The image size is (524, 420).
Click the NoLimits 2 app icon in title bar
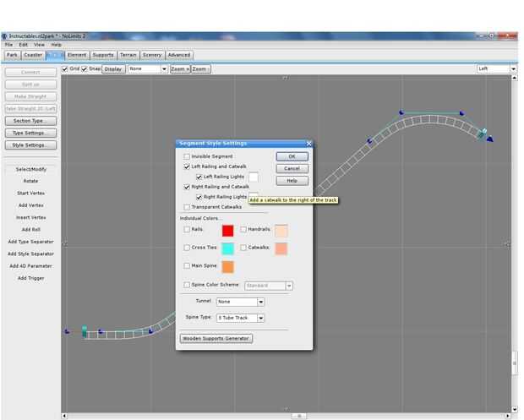click(x=4, y=36)
